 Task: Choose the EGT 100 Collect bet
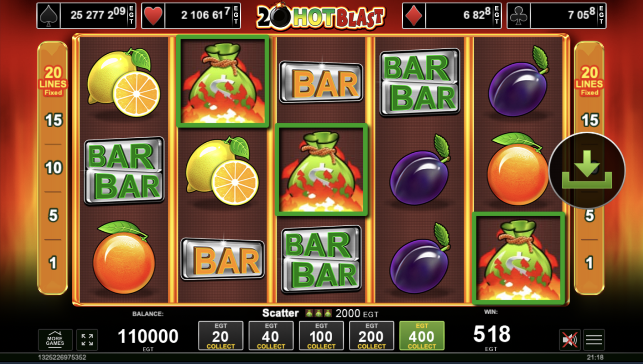click(x=321, y=335)
